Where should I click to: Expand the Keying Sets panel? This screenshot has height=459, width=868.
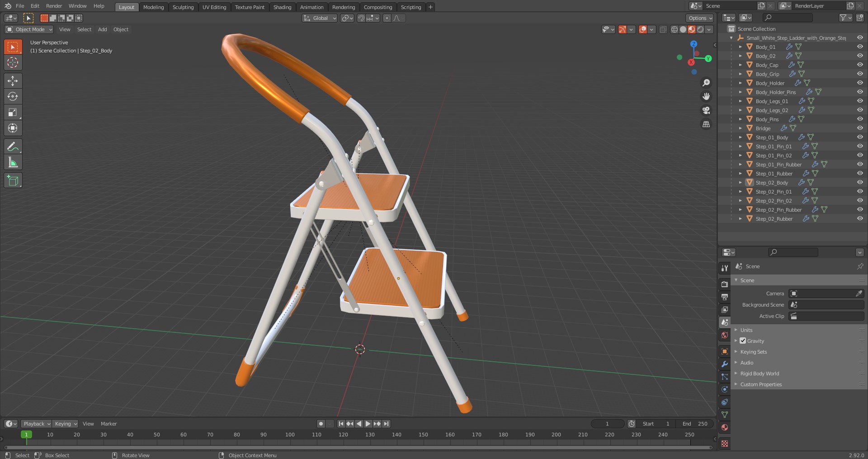coord(753,352)
